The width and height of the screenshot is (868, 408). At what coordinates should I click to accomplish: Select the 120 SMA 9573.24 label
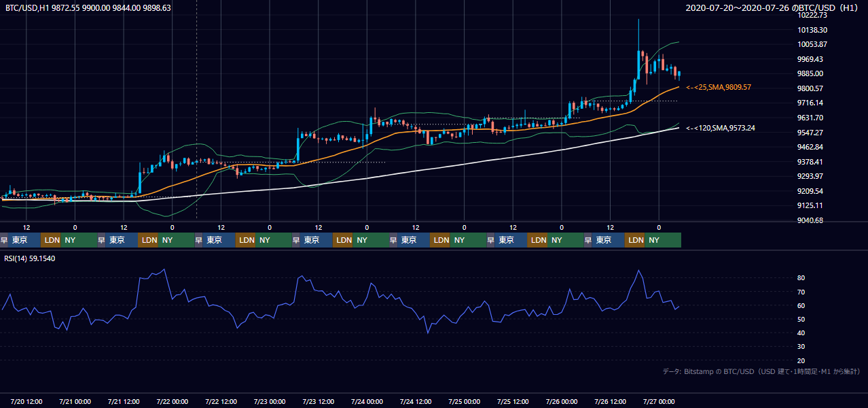721,128
